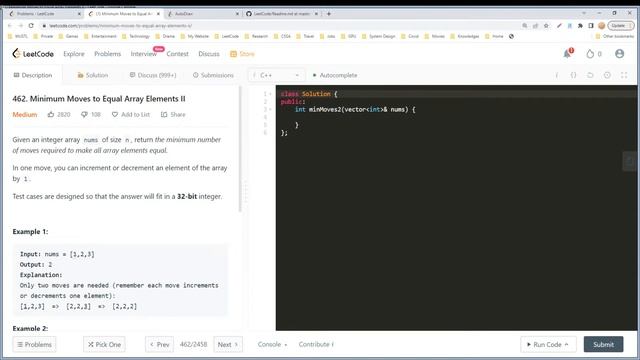The height and width of the screenshot is (360, 640).
Task: Open the notifications bell icon
Action: pyautogui.click(x=568, y=53)
